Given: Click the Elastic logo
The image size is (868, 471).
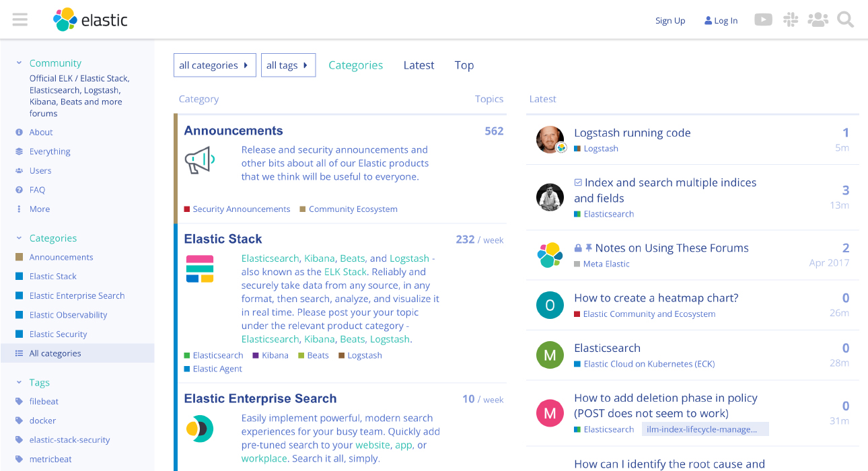Looking at the screenshot, I should [89, 20].
